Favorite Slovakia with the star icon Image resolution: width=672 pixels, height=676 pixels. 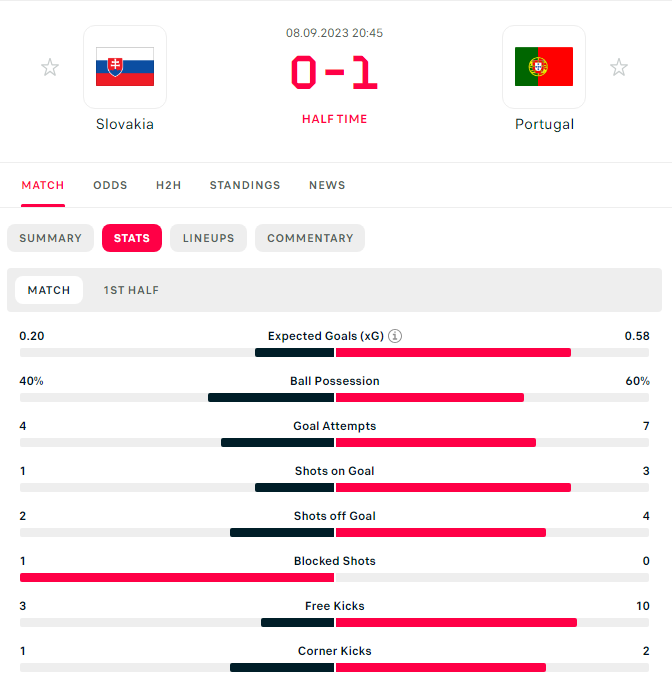(50, 67)
